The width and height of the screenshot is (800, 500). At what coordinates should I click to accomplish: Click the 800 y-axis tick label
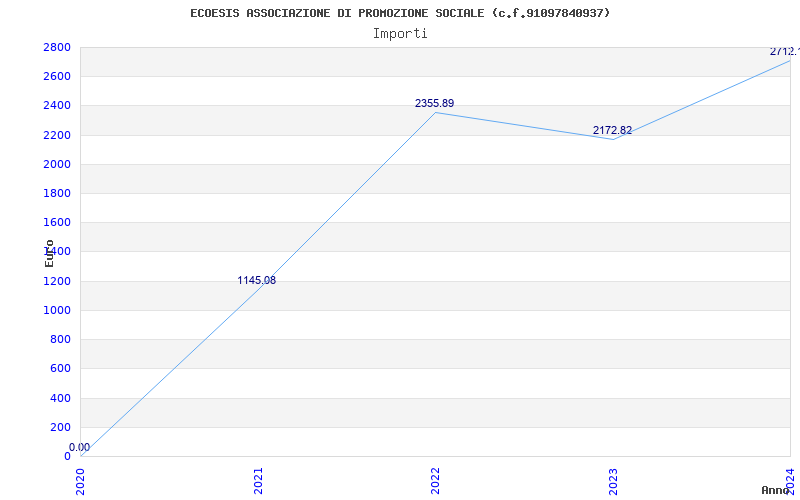point(60,339)
